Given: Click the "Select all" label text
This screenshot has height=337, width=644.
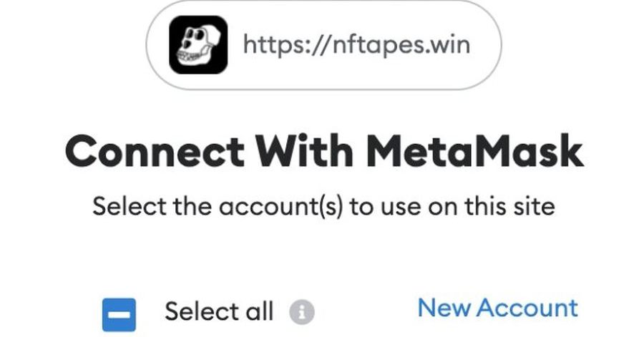Looking at the screenshot, I should tap(219, 312).
